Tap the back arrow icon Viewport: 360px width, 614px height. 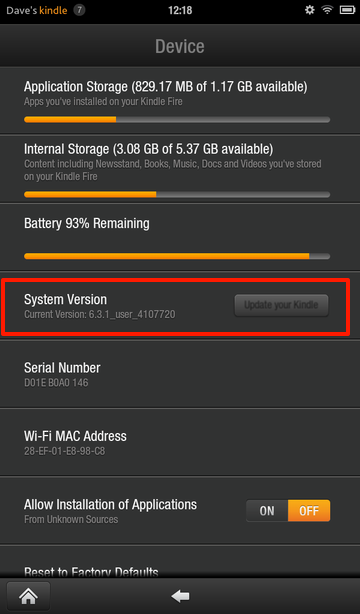tap(180, 596)
